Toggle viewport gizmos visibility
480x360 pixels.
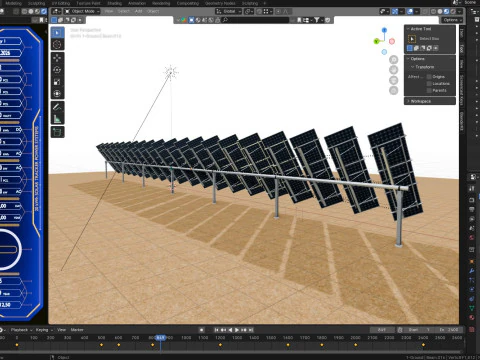coord(395,11)
